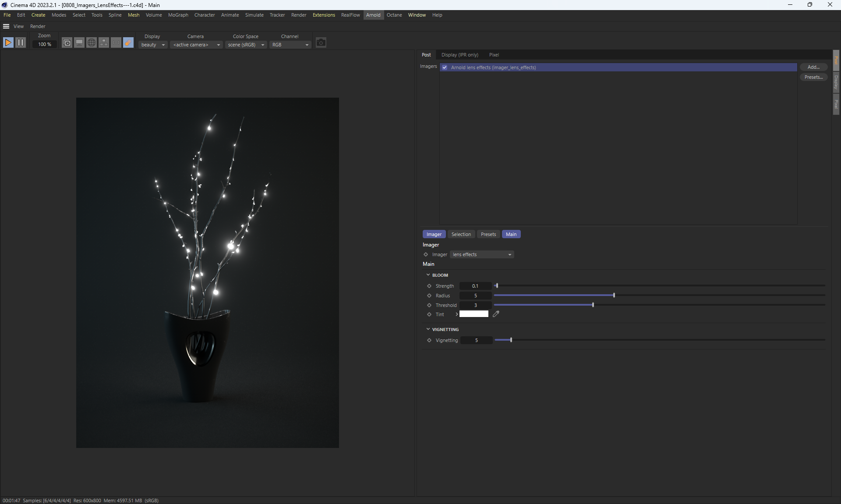Toggle the orange post-effects brush icon
Image resolution: width=841 pixels, height=504 pixels.
pyautogui.click(x=128, y=42)
